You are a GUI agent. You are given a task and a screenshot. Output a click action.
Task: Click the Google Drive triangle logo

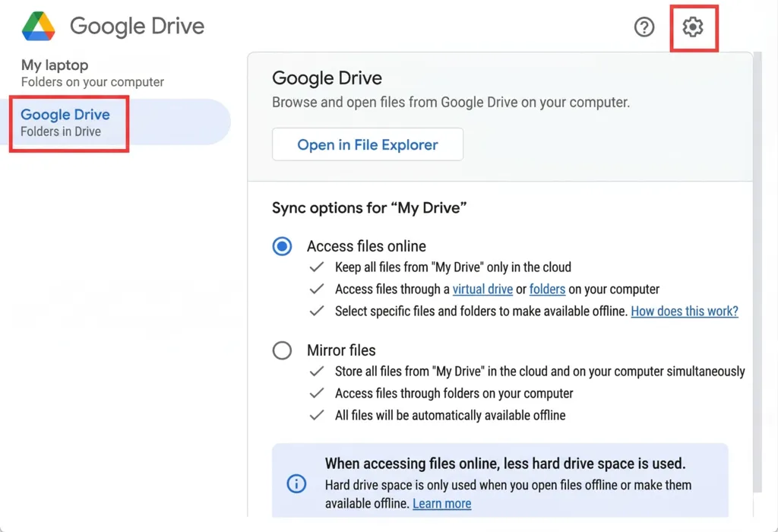38,27
